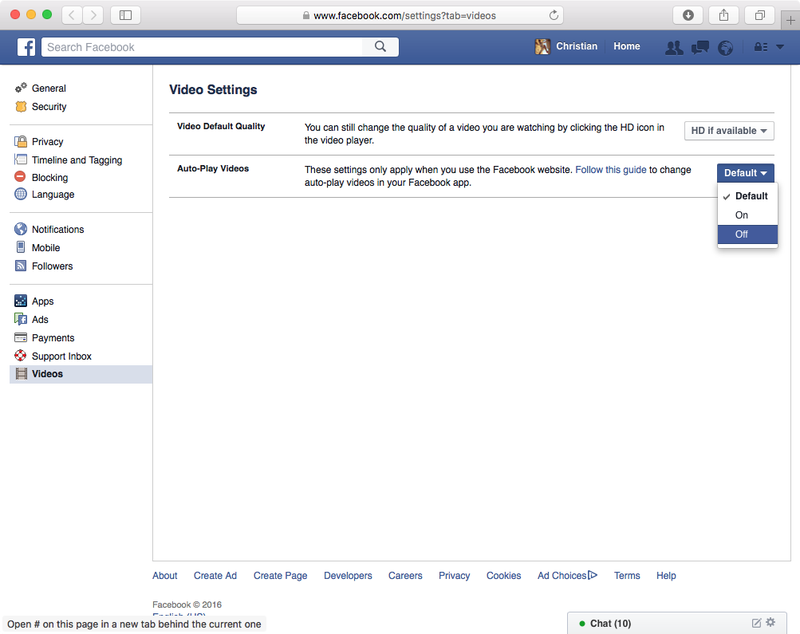Click the Follow this guide link
Image resolution: width=800 pixels, height=634 pixels.
point(611,169)
